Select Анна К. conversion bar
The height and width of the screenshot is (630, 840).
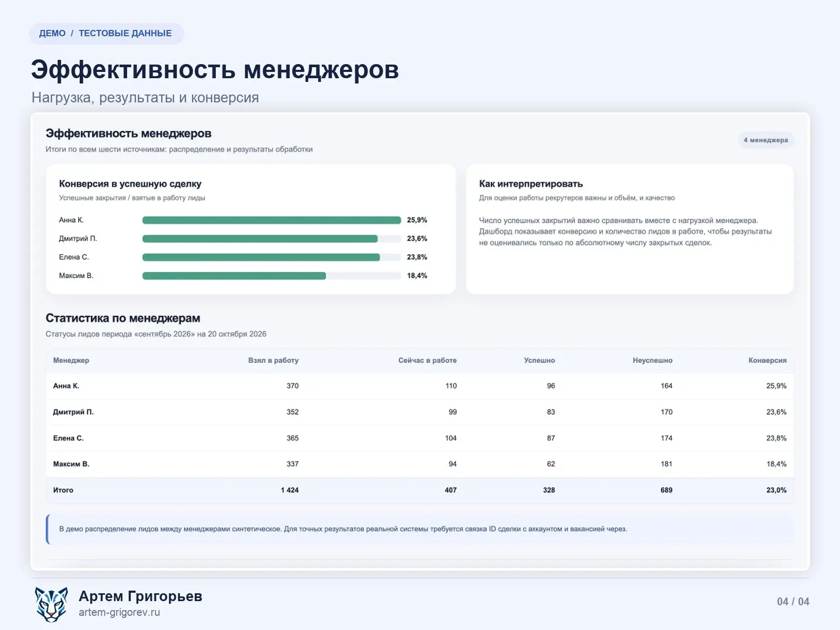pos(271,220)
